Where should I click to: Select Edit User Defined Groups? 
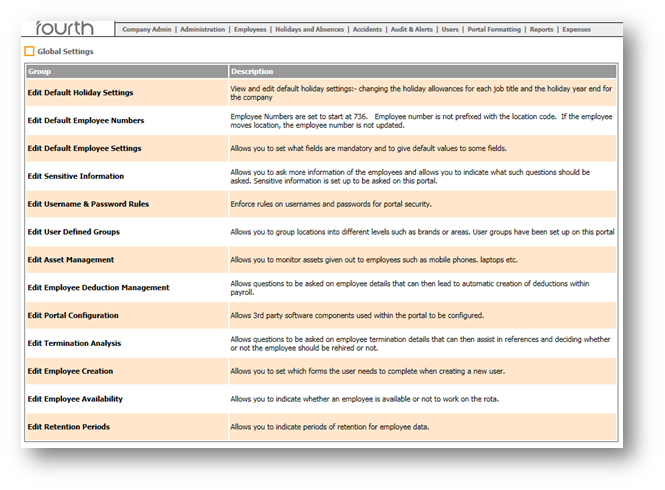pyautogui.click(x=73, y=232)
